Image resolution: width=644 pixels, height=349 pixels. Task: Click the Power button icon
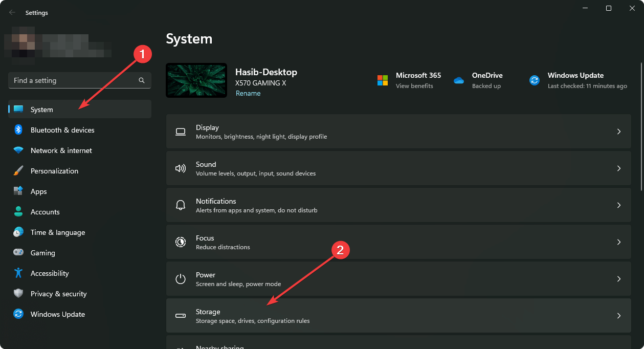pyautogui.click(x=181, y=279)
